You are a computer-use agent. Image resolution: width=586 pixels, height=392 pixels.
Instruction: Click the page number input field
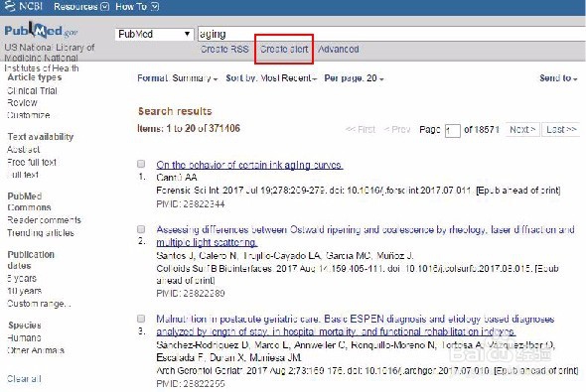tap(452, 131)
